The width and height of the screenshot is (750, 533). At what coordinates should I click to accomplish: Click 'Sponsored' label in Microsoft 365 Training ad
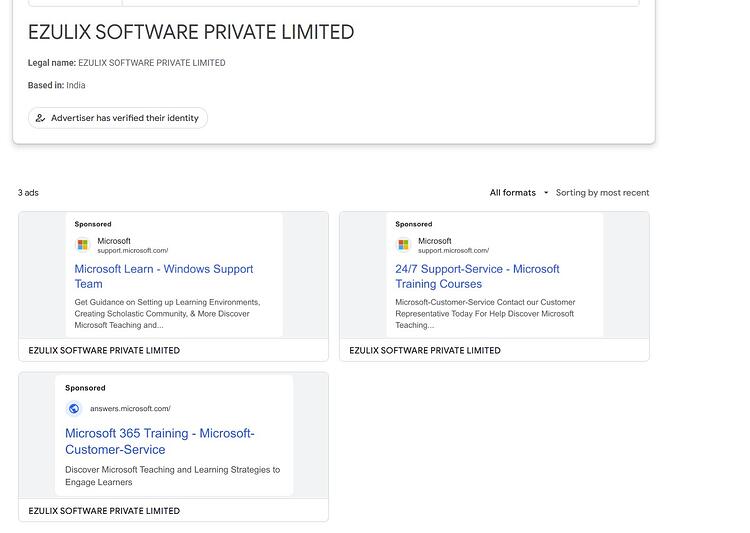(85, 388)
